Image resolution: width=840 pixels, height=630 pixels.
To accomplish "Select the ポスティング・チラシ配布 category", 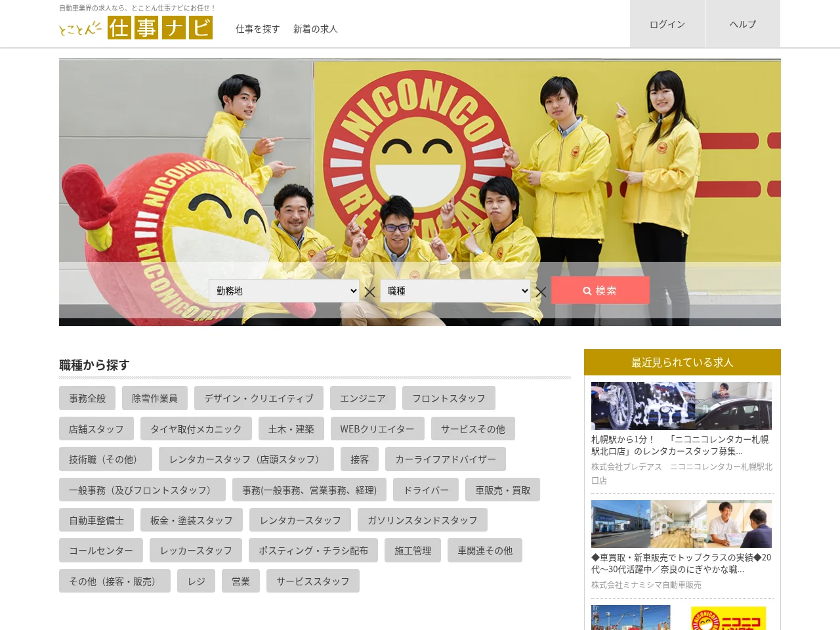I will [x=314, y=551].
